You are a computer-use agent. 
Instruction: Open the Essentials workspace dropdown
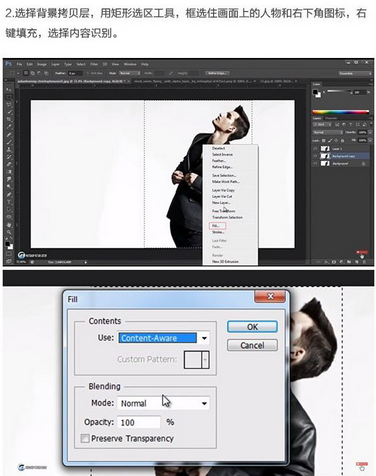pyautogui.click(x=355, y=73)
